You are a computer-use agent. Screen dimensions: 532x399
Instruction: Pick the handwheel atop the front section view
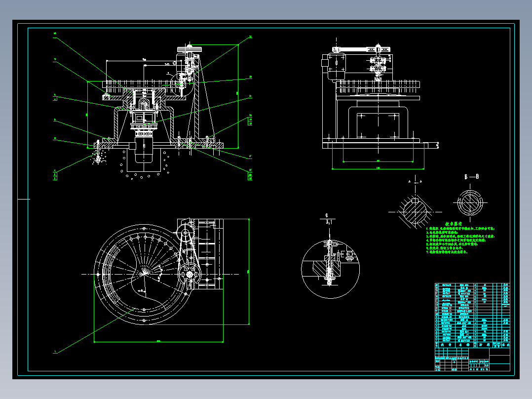(190, 49)
